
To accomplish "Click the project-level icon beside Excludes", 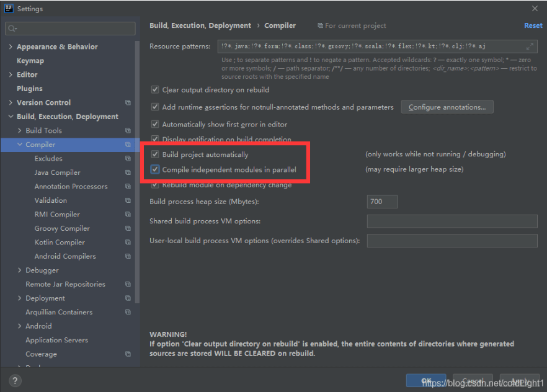I will tap(128, 158).
